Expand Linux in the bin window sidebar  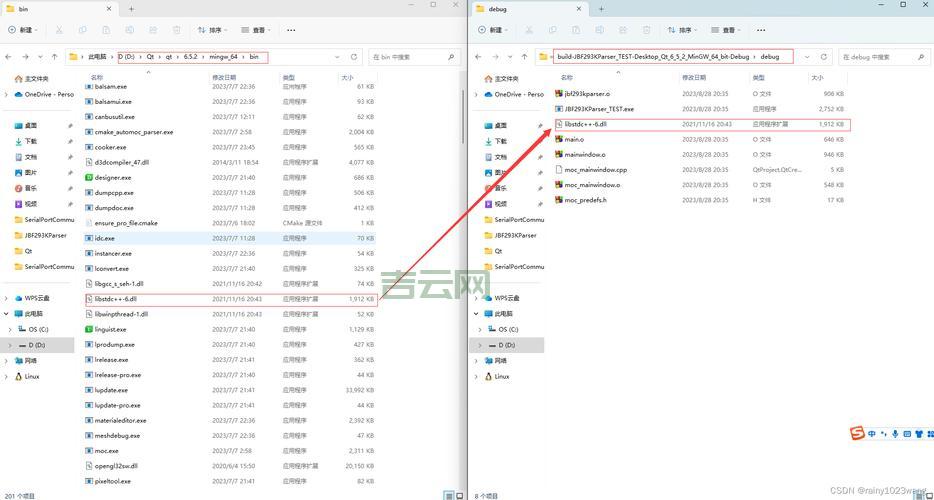(6, 377)
